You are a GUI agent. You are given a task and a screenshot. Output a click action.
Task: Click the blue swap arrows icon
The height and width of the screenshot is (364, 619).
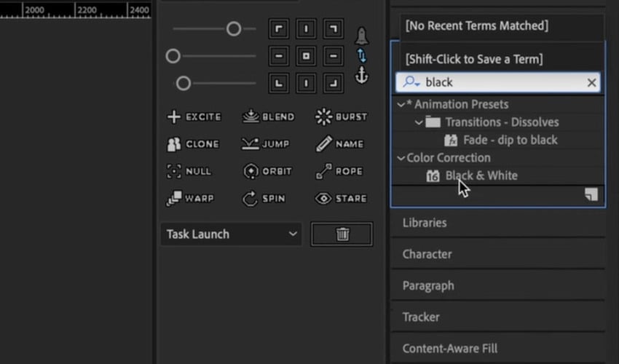pos(362,55)
